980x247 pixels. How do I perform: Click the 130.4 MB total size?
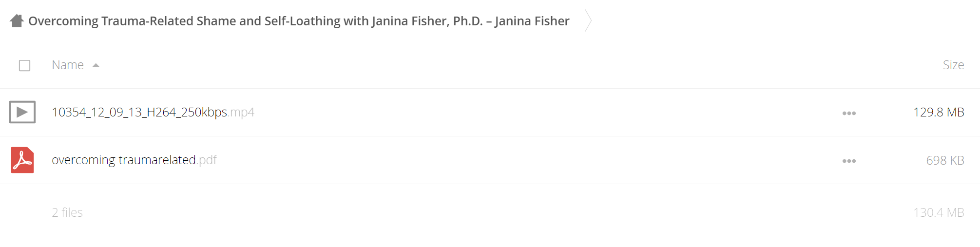(x=939, y=212)
